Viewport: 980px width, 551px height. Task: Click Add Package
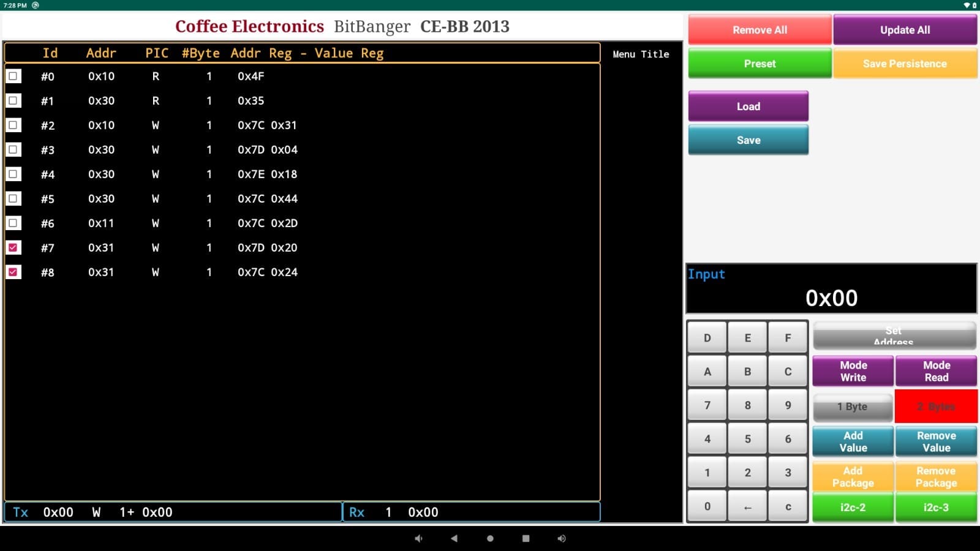[853, 476]
